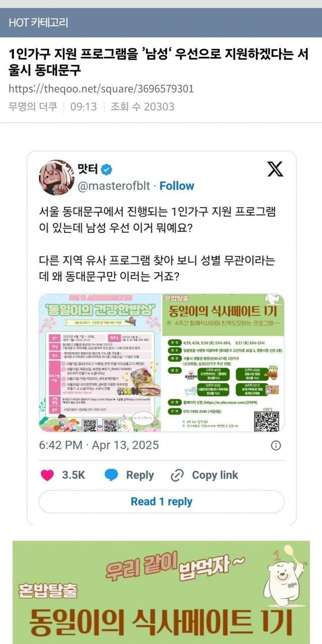Click the 무명의 더쿠 author name
Image resolution: width=322 pixels, height=644 pixels.
click(x=33, y=107)
